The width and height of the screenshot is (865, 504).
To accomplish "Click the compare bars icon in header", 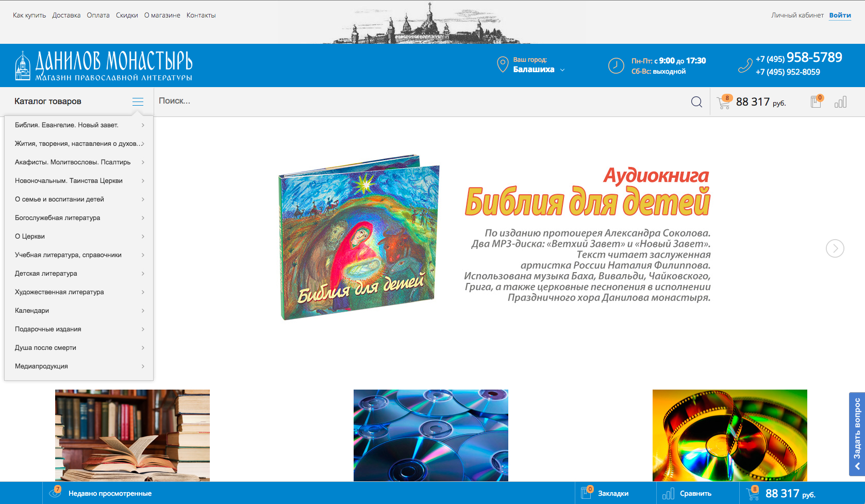I will [x=840, y=102].
